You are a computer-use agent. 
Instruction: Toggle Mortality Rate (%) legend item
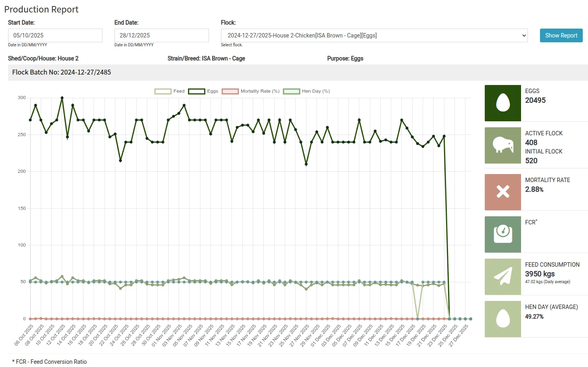[x=250, y=91]
